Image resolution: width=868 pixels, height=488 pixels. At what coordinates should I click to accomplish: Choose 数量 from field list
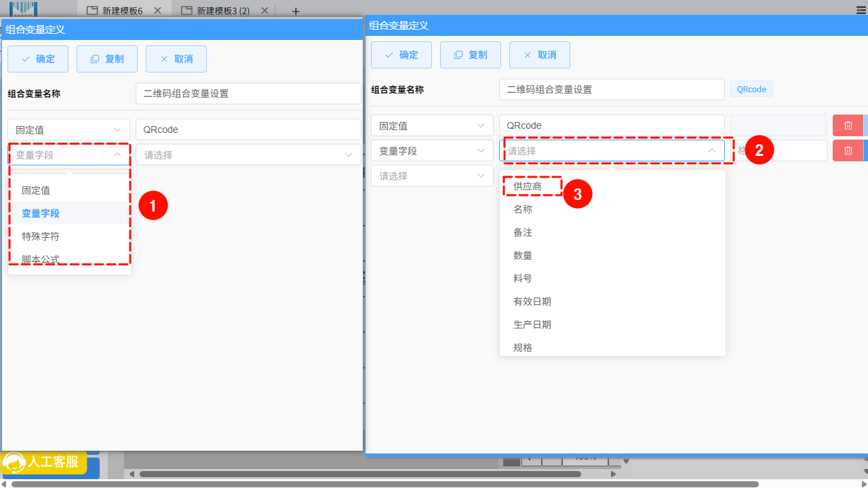click(x=612, y=256)
